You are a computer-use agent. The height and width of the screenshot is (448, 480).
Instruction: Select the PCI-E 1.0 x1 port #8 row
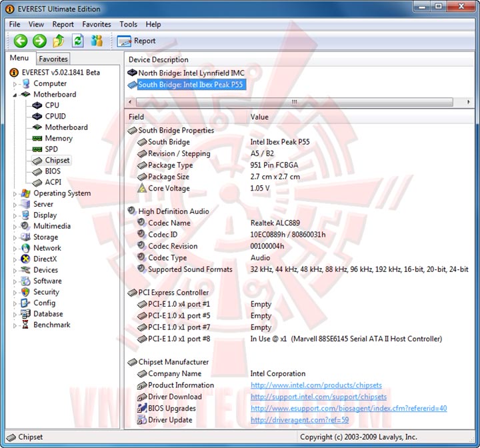coord(299,339)
